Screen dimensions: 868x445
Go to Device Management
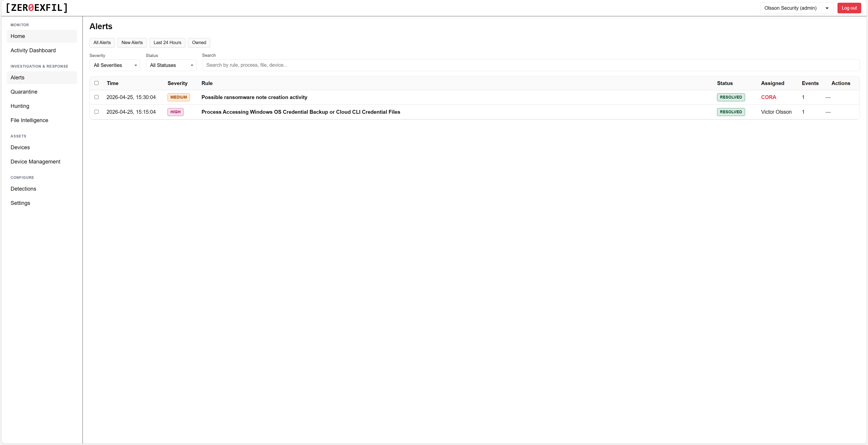coord(35,161)
